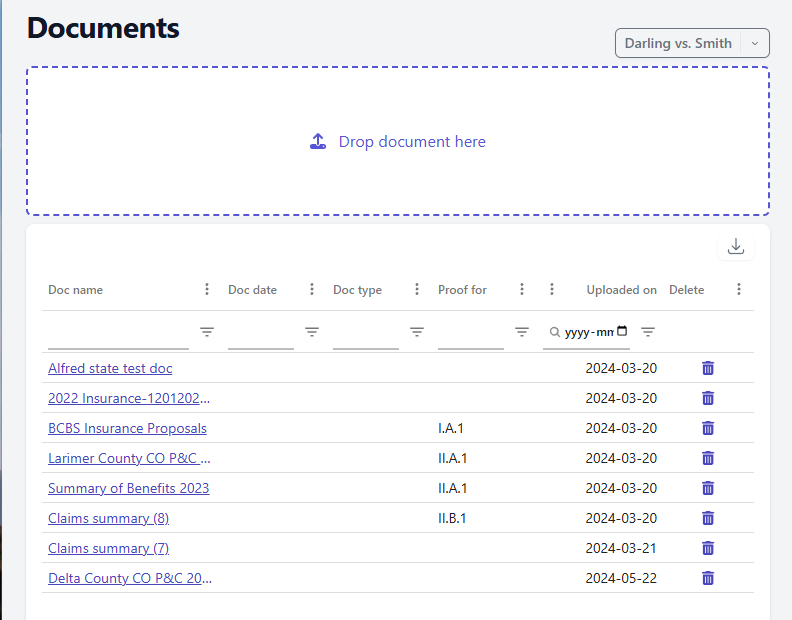Open the Doc name column menu
This screenshot has width=792, height=620.
tap(207, 289)
